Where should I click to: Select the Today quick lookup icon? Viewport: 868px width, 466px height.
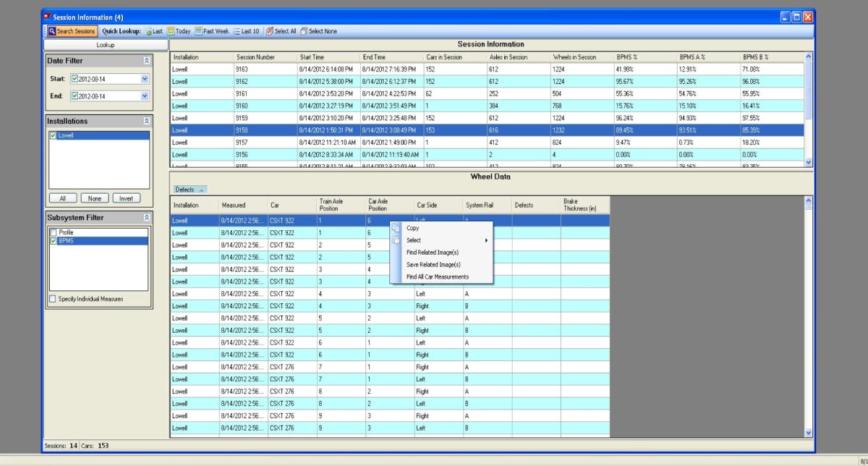pos(171,31)
